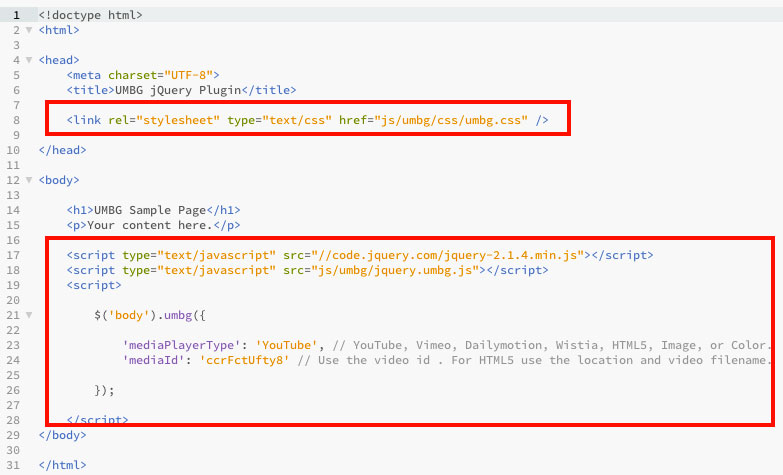Viewport: 783px width, 475px height.
Task: Place cursor in the doctype html declaration
Action: pos(90,15)
